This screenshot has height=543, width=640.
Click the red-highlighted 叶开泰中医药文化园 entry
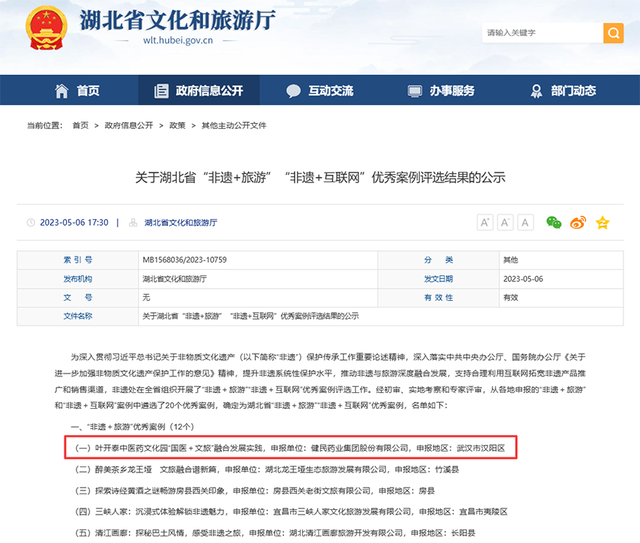292,445
